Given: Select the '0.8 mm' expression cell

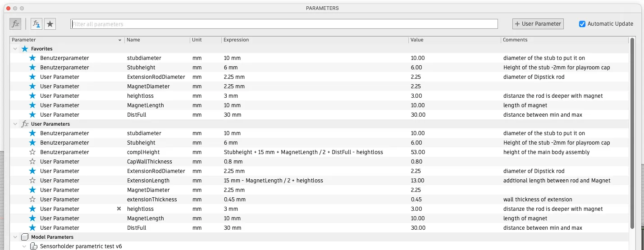Looking at the screenshot, I should [x=233, y=162].
